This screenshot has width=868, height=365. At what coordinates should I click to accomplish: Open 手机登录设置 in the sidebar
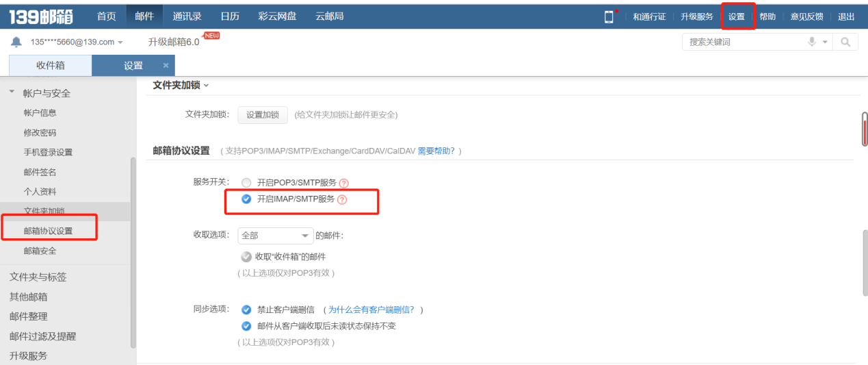point(48,152)
